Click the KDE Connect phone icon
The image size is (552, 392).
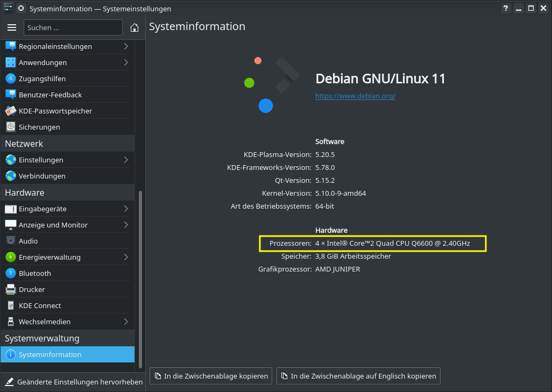pos(11,306)
